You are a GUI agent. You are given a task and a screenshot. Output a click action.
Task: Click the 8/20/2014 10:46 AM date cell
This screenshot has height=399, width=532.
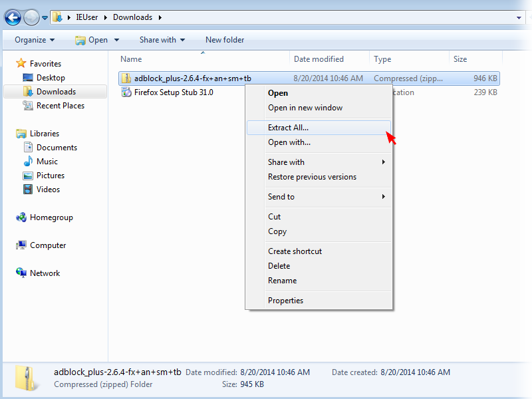pos(328,78)
